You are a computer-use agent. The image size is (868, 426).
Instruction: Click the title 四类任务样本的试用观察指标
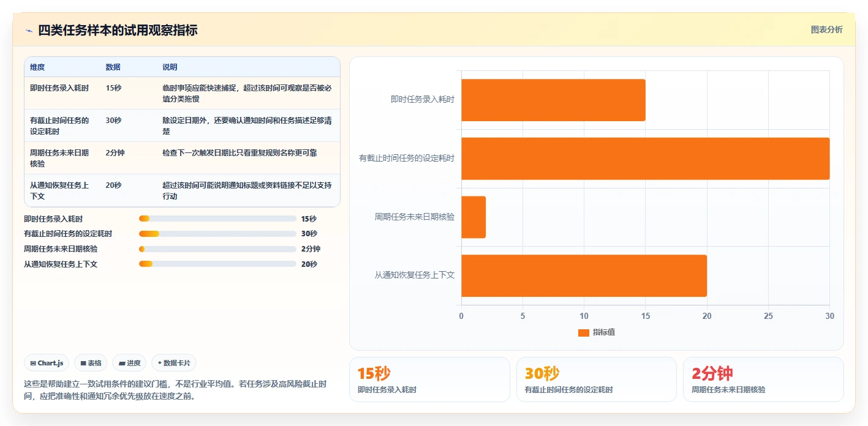click(118, 31)
